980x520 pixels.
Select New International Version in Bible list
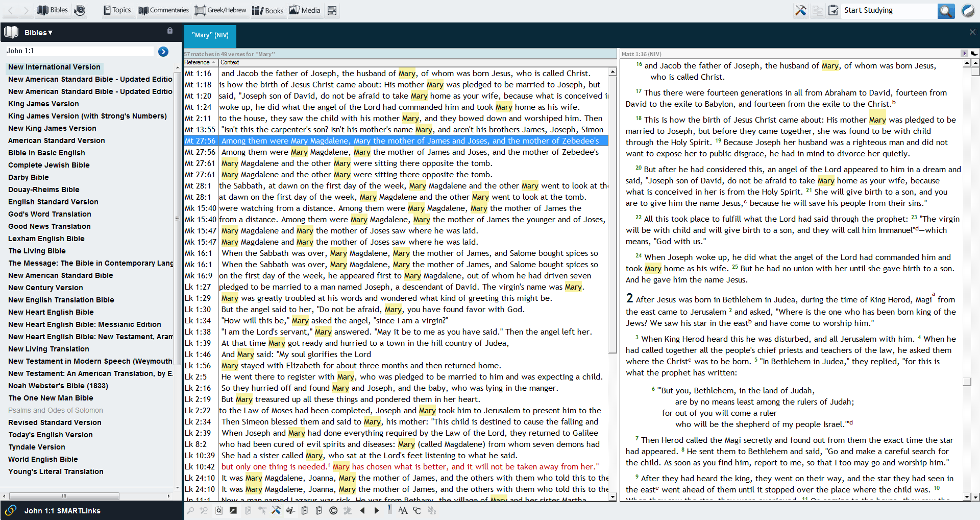click(54, 67)
